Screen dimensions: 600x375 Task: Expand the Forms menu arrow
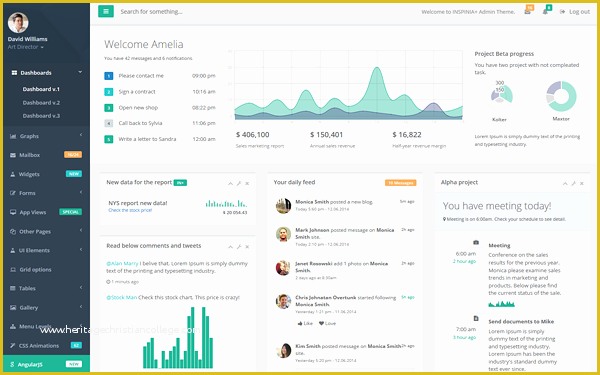coord(81,192)
